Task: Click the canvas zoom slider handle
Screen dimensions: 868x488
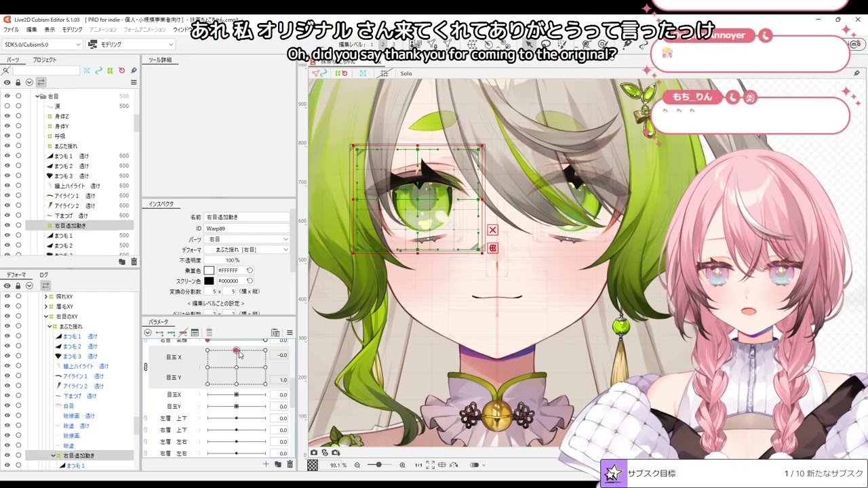Action: (378, 465)
